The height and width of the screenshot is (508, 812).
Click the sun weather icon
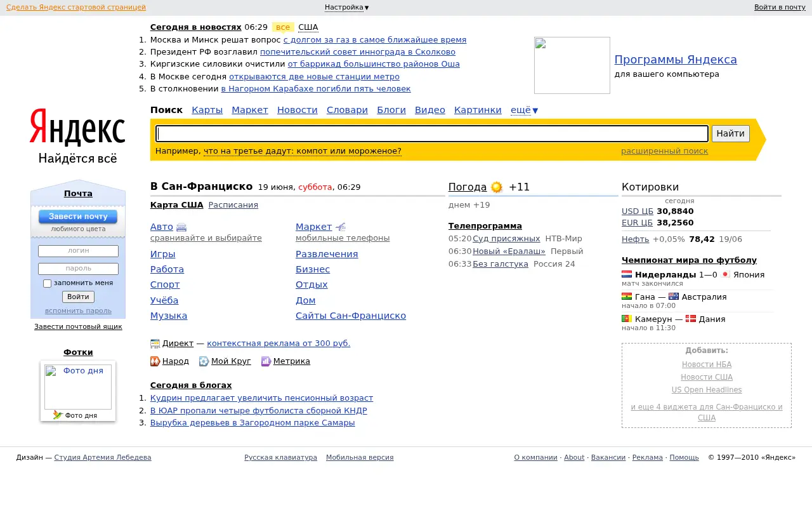coord(497,187)
